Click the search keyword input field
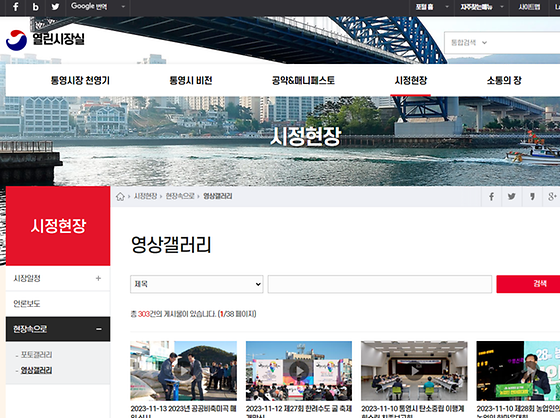 (x=380, y=284)
